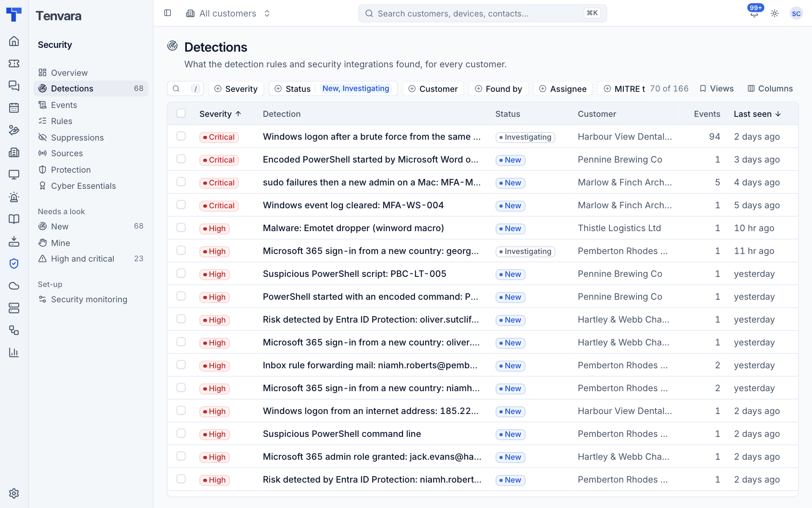
Task: Tick checkbox for Windows logon after brute force row
Action: click(181, 136)
